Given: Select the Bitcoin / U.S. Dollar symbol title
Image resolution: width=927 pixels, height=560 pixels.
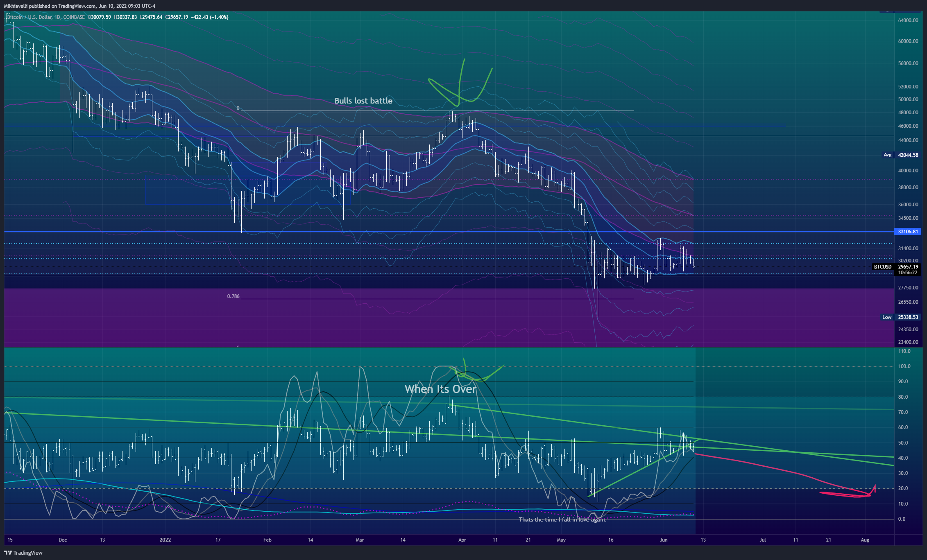Looking at the screenshot, I should tap(46, 17).
